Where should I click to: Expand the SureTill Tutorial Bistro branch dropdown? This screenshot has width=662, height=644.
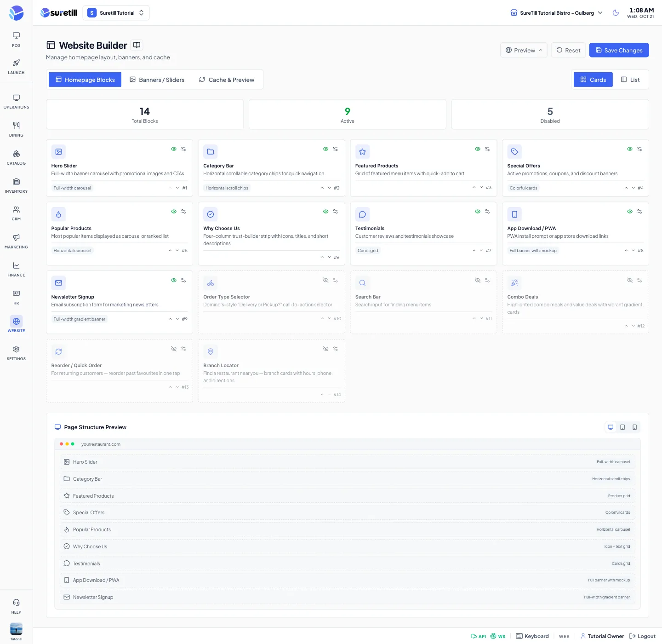[x=556, y=13]
